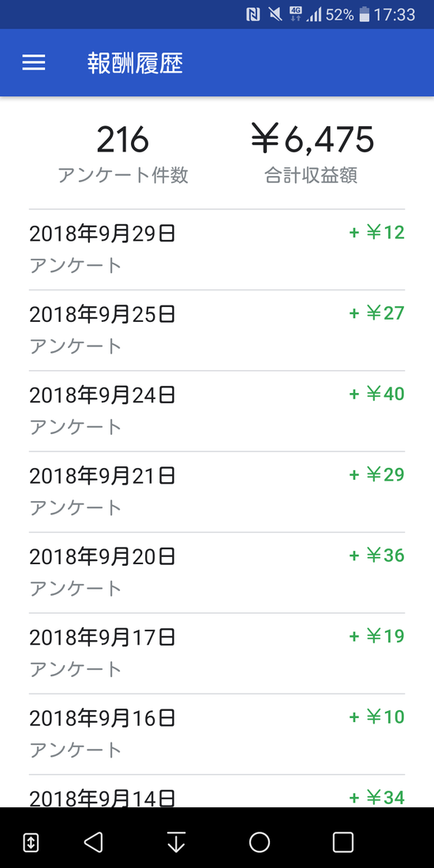
Task: Tap the battery indicator in status bar
Action: (x=364, y=15)
